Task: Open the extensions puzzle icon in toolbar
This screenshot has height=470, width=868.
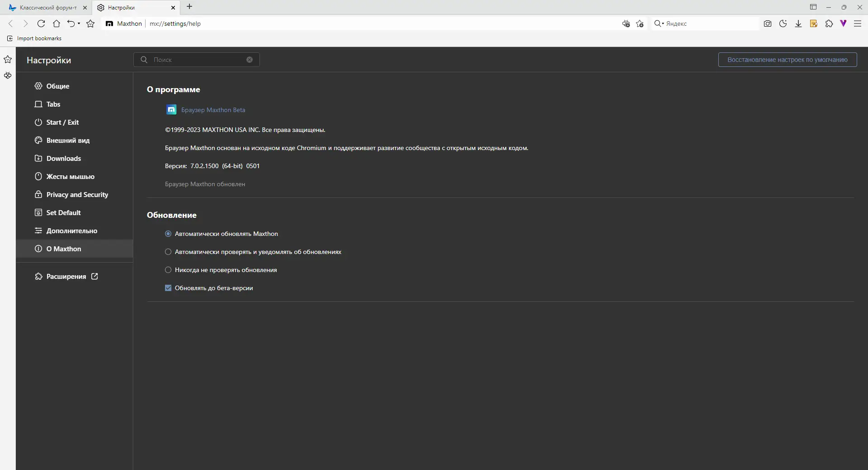Action: click(x=829, y=24)
